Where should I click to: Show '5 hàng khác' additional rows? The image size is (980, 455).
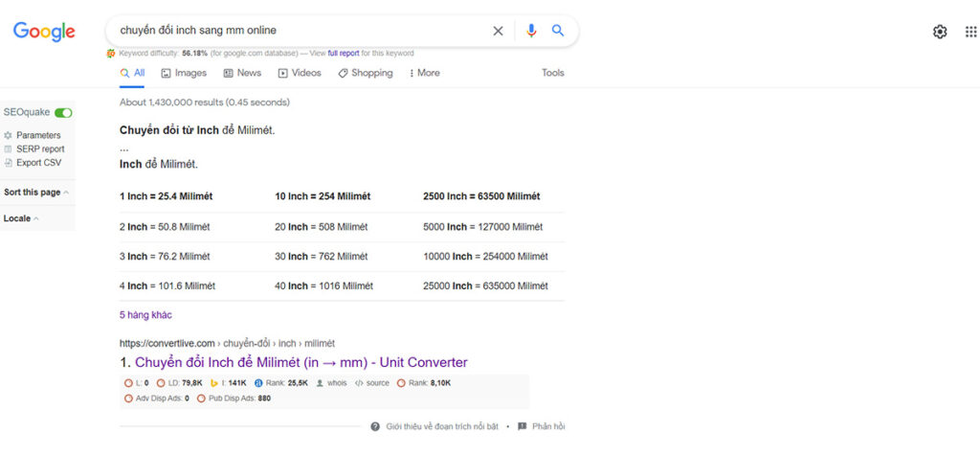coord(145,315)
